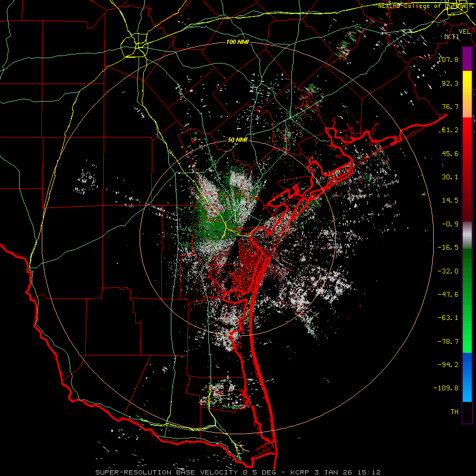This screenshot has height=476, width=476.
Task: Click the -0.9 velocity scale value
Action: pos(450,224)
